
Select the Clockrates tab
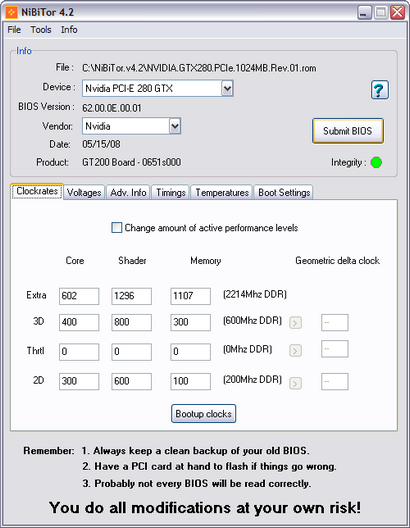point(37,191)
